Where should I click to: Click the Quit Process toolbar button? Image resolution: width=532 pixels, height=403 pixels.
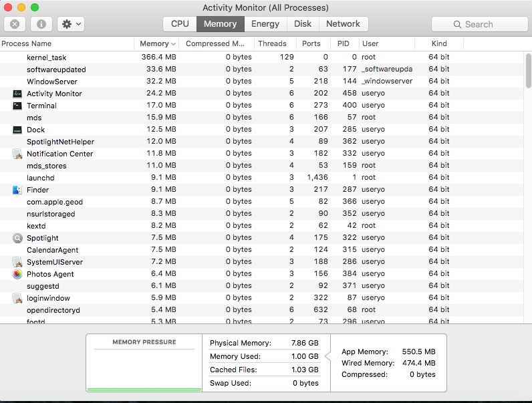tap(15, 24)
